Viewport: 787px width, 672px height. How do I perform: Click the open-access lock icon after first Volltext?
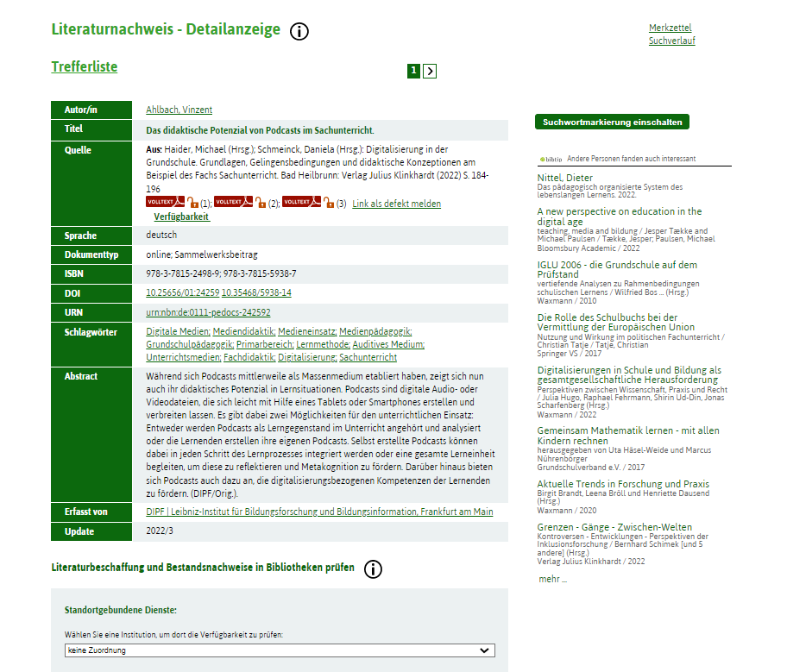click(x=192, y=204)
